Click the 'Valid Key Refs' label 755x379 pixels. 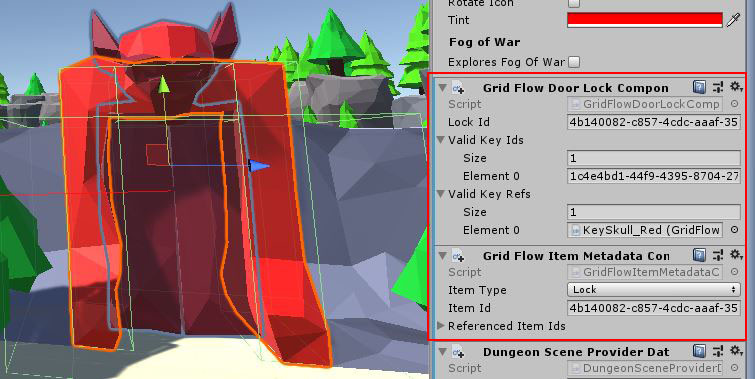pyautogui.click(x=489, y=194)
